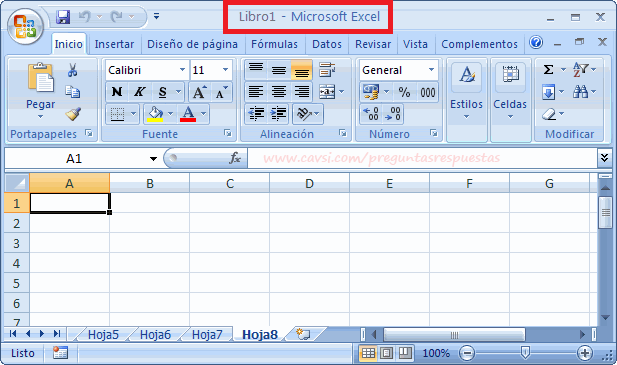Insert a new worksheet tab icon
The image size is (617, 365).
point(303,334)
